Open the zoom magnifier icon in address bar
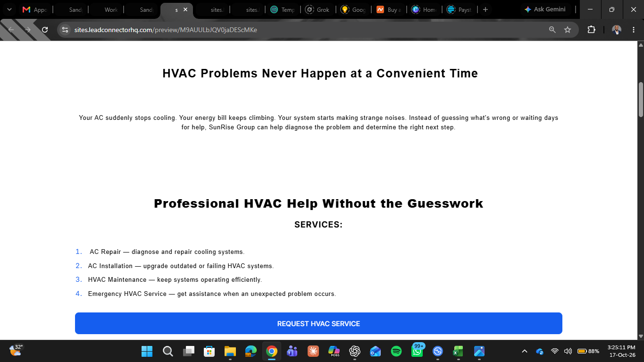Screen dimensions: 644x362 [552, 30]
